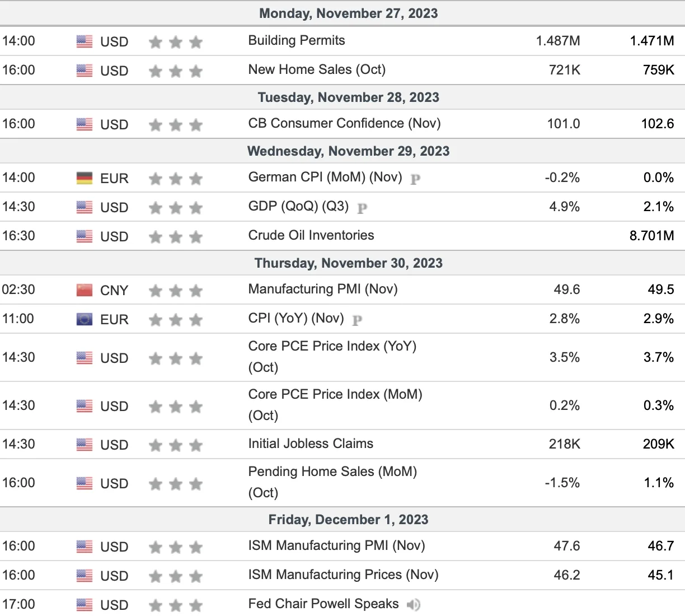Click the EU flag in the CPI (YoY) row
Screen dimensions: 685x616
coord(85,319)
